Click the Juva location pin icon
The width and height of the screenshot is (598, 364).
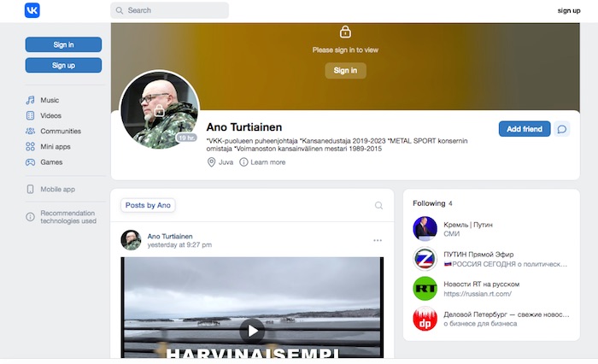pyautogui.click(x=211, y=162)
